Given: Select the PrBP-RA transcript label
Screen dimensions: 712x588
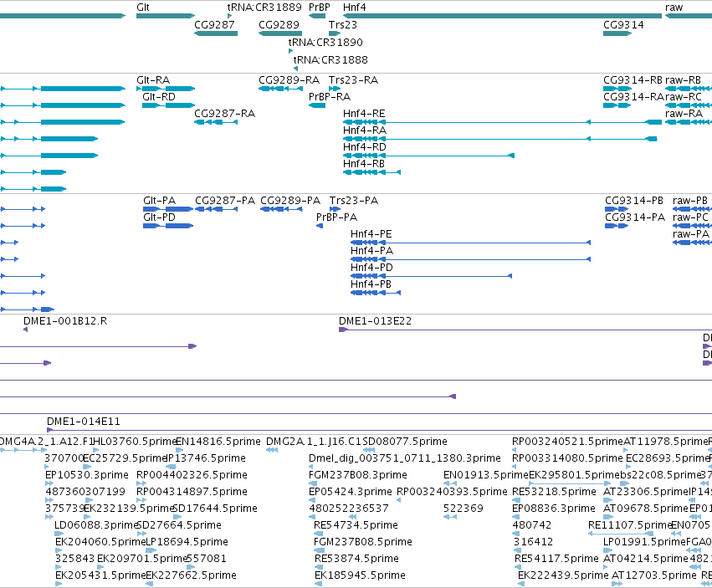Looking at the screenshot, I should [x=330, y=97].
